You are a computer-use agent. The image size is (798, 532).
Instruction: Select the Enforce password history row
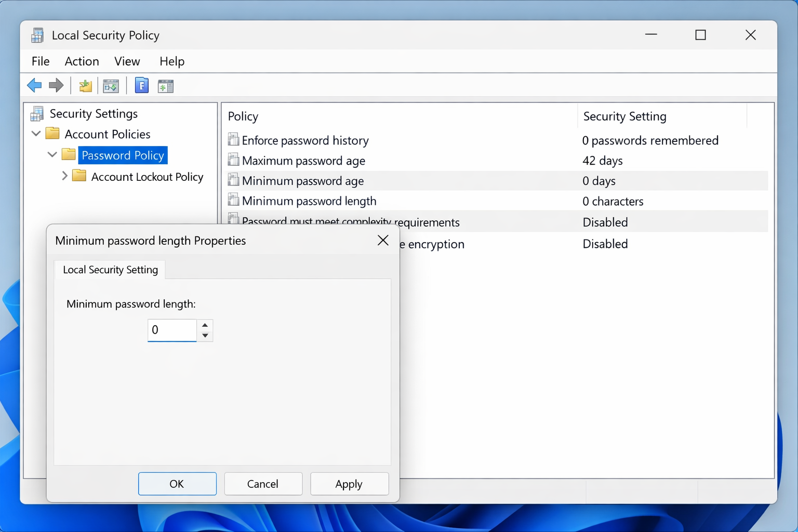[497, 140]
